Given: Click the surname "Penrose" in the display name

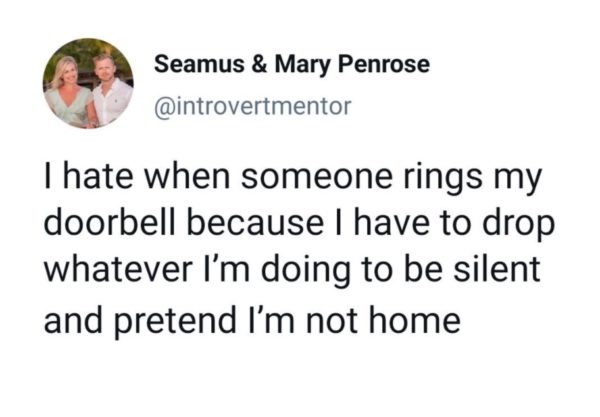Looking at the screenshot, I should click(390, 66).
